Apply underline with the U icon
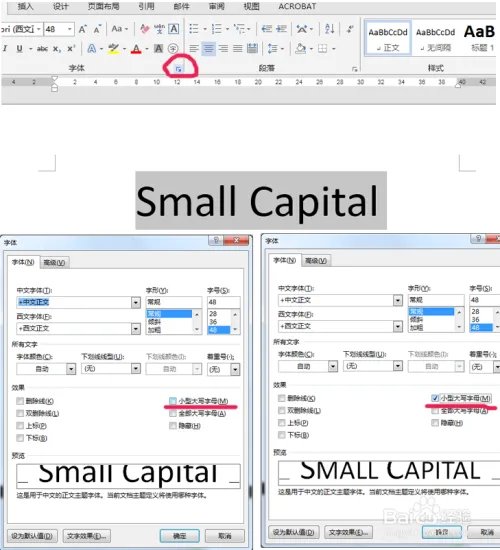The image size is (500, 550). pyautogui.click(x=20, y=49)
